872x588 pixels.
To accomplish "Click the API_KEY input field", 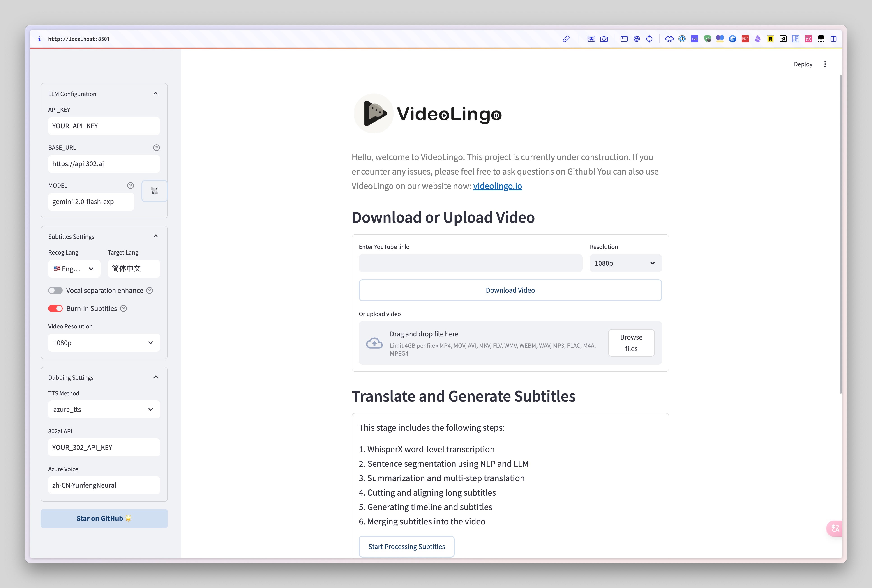I will (x=104, y=126).
